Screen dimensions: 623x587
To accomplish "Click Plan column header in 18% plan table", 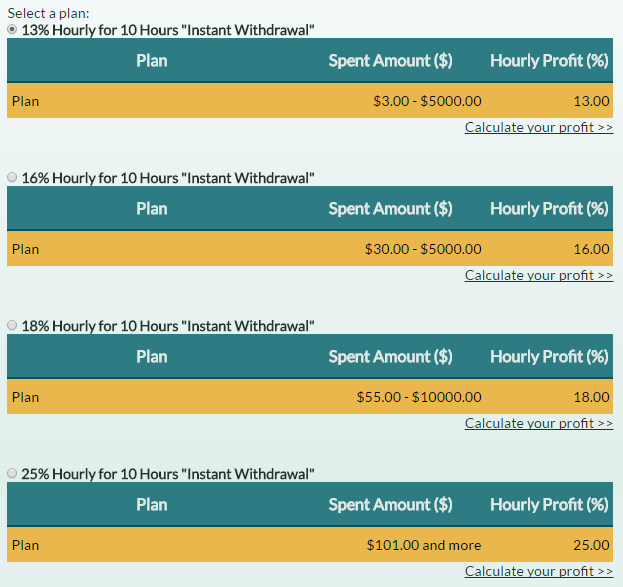I will [152, 357].
